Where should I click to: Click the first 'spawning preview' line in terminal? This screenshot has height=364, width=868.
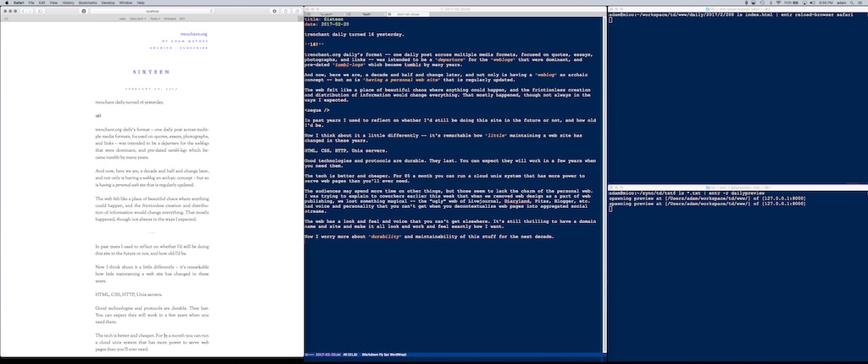[707, 198]
